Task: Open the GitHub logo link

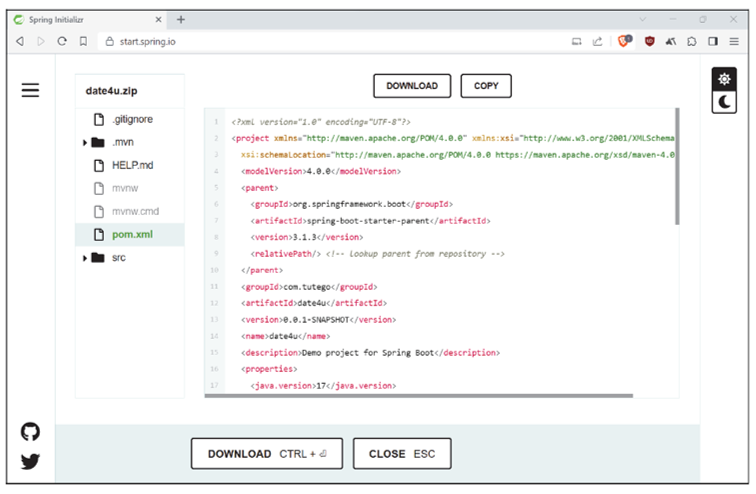Action: pyautogui.click(x=30, y=432)
